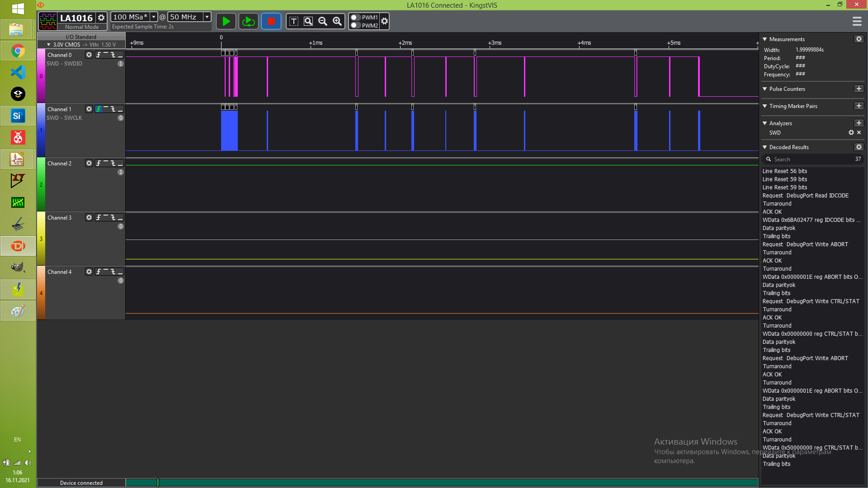
Task: Set rising edge trigger on Channel 0
Action: point(99,55)
